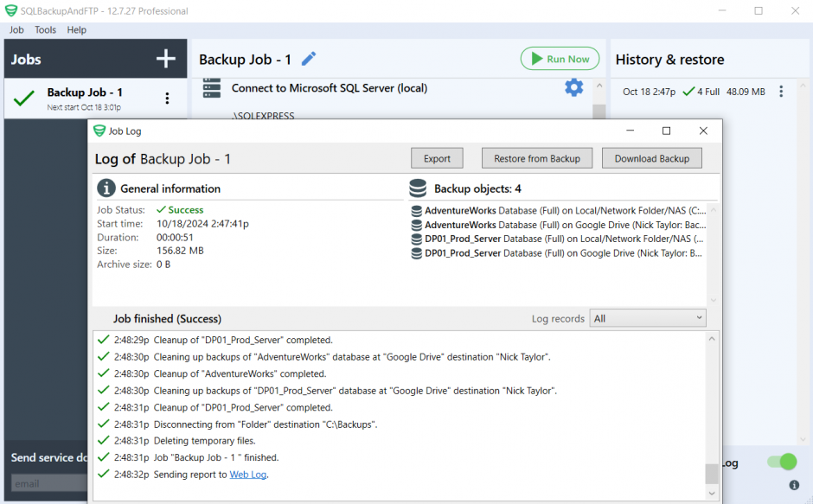Select log row Job "Backup Job - 1" finished
Screen dimensions: 813x504
click(x=400, y=457)
